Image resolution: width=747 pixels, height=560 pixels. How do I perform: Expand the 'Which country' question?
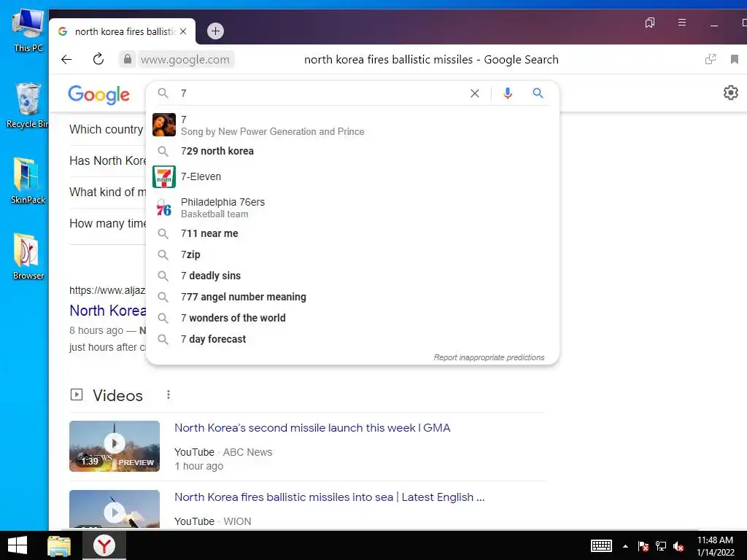pos(107,129)
